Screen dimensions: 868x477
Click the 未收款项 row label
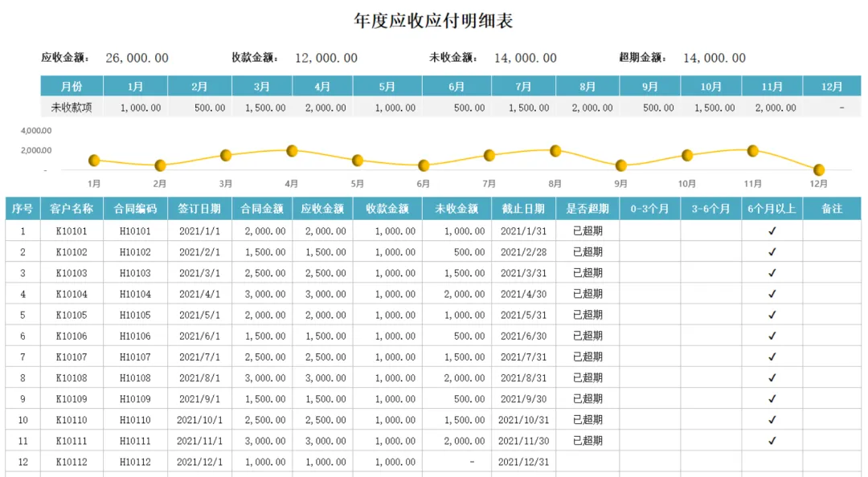coord(72,108)
